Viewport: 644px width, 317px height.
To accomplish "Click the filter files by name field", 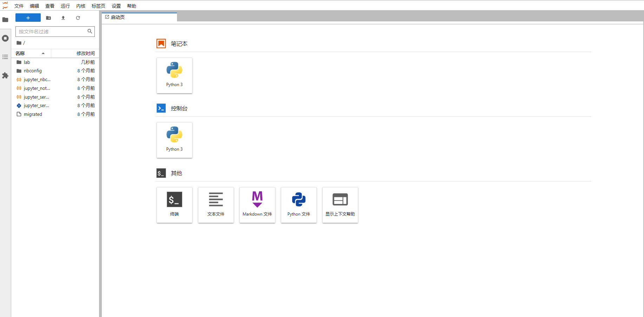I will (x=51, y=32).
